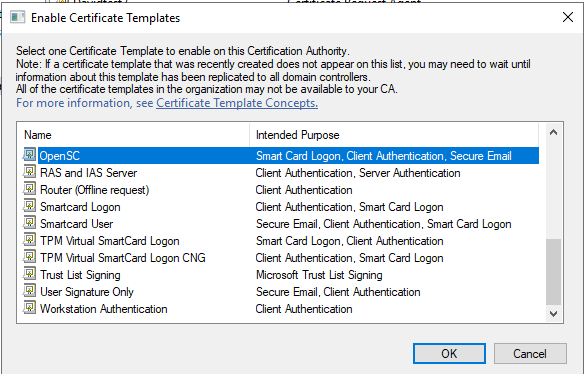The height and width of the screenshot is (374, 584).
Task: Click the Smartcard User template icon
Action: coord(29,223)
